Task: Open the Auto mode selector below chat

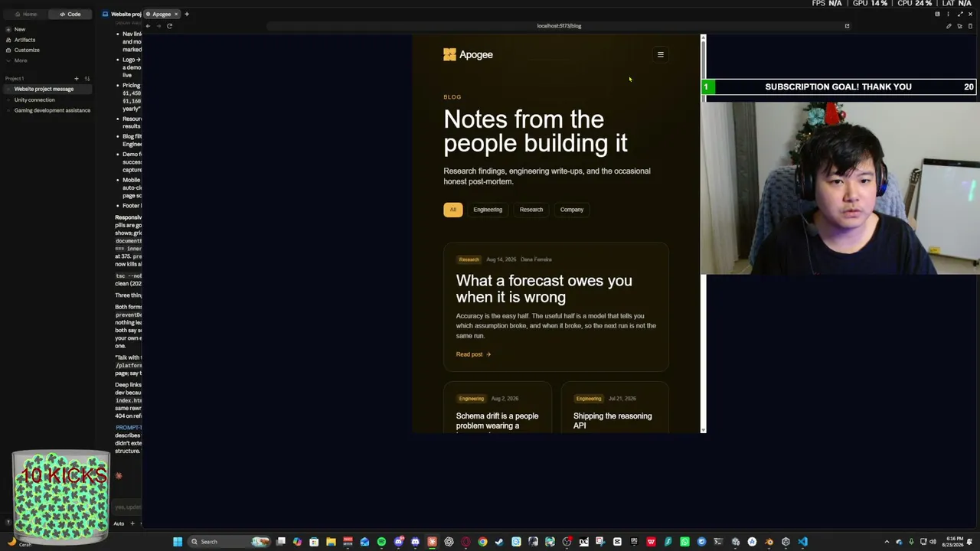Action: click(119, 523)
